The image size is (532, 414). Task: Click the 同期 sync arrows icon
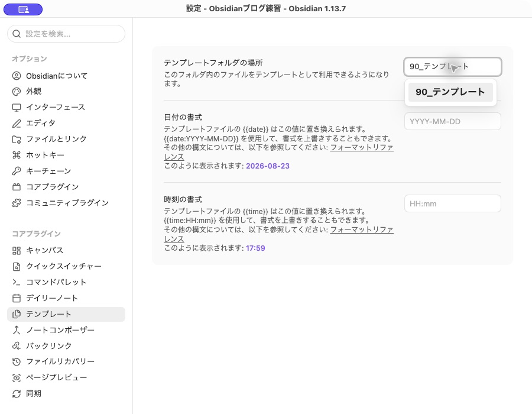coord(17,394)
